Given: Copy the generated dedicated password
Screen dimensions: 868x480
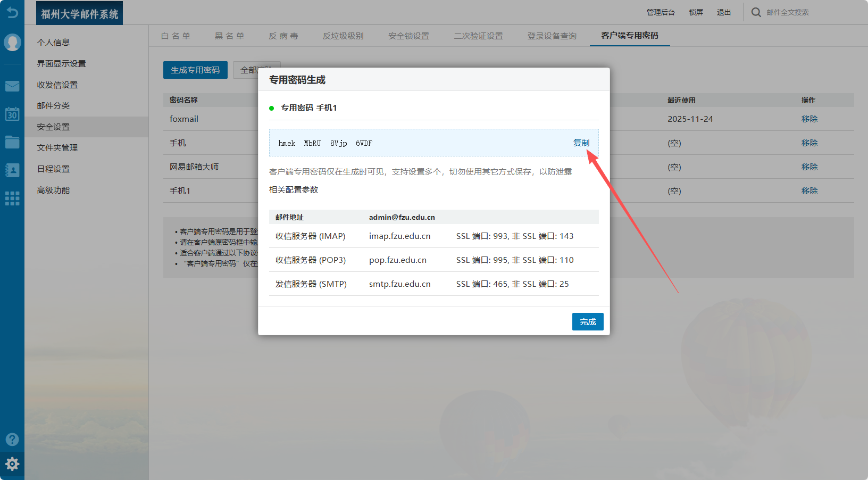Looking at the screenshot, I should pyautogui.click(x=581, y=143).
